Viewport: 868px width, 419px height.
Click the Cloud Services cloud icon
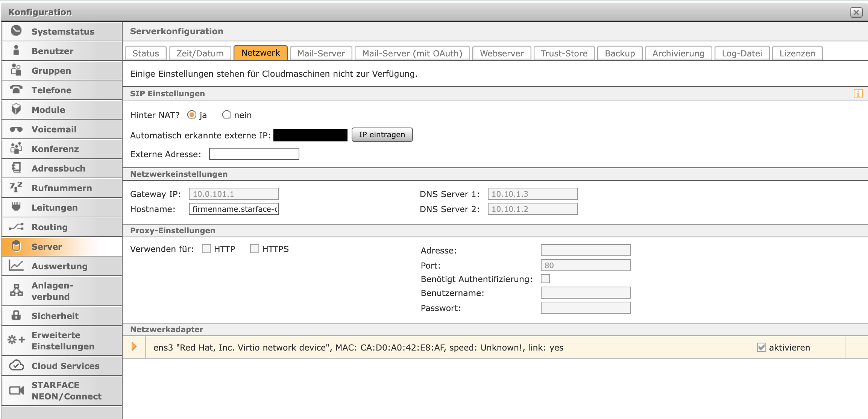tap(16, 365)
